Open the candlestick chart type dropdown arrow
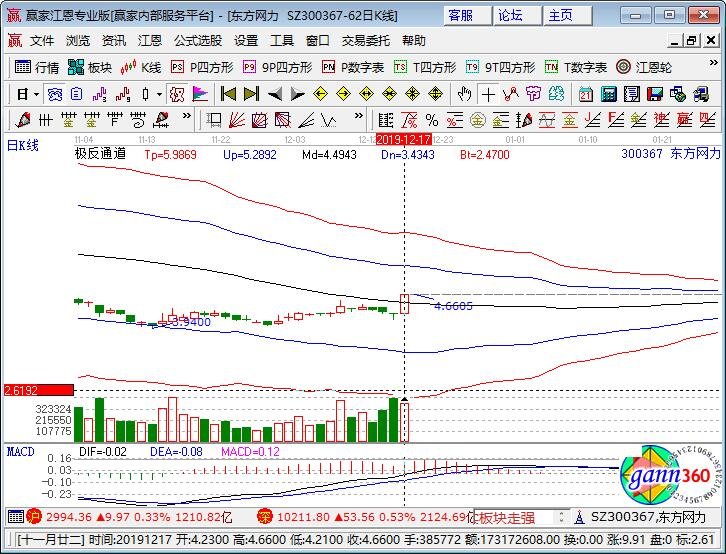 tap(159, 94)
